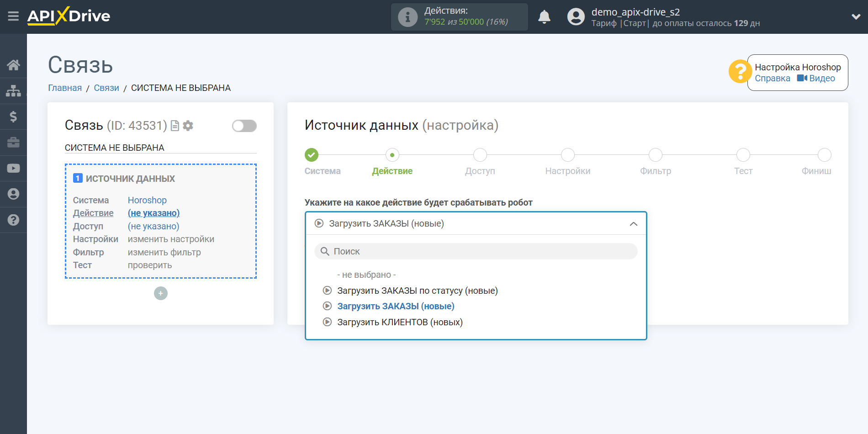
Task: Open the Видео link
Action: (816, 78)
